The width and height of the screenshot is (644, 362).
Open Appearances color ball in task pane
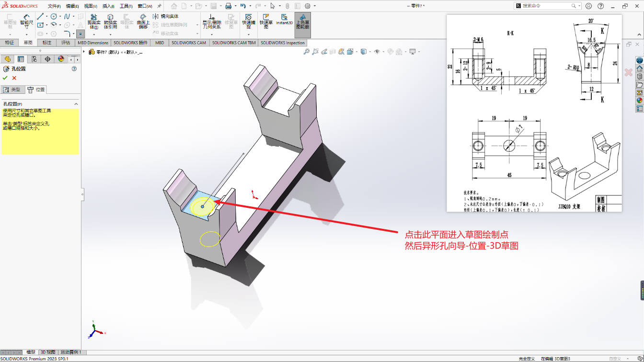639,101
